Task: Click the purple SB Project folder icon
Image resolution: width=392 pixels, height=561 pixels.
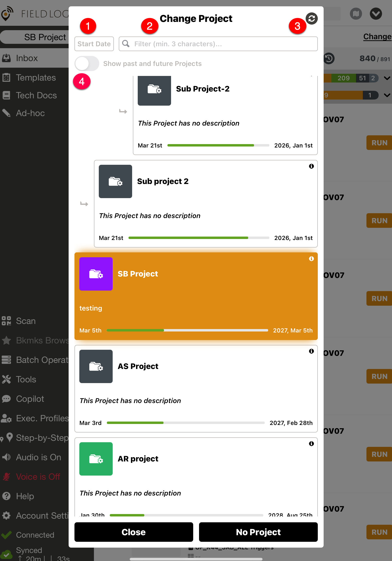Action: click(96, 274)
